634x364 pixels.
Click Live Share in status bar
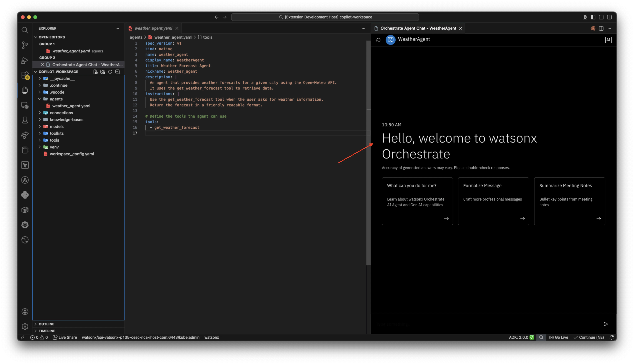coord(65,337)
